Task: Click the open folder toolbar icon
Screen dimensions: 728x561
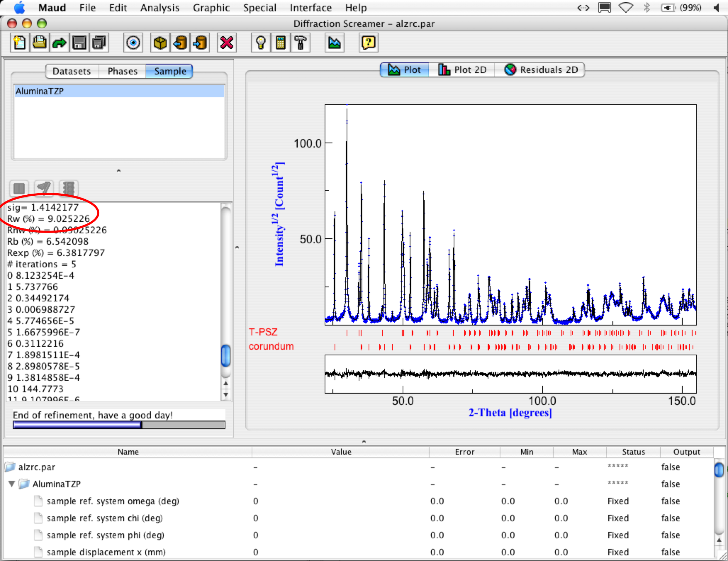Action: coord(39,43)
